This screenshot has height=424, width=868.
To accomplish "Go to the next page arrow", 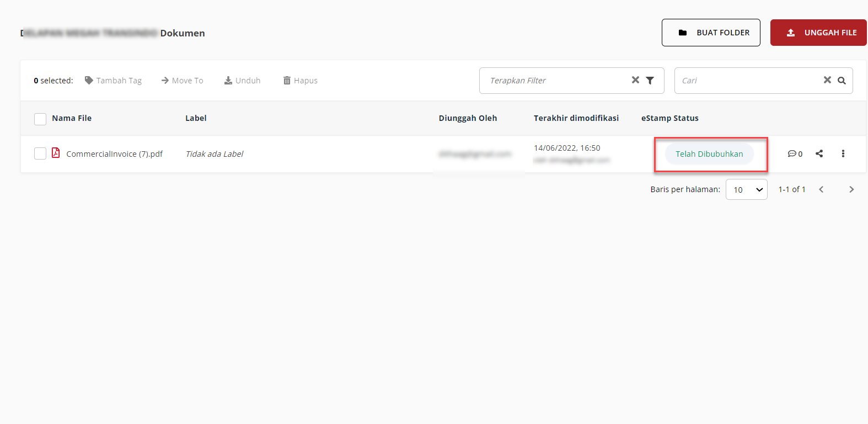I will coord(851,189).
